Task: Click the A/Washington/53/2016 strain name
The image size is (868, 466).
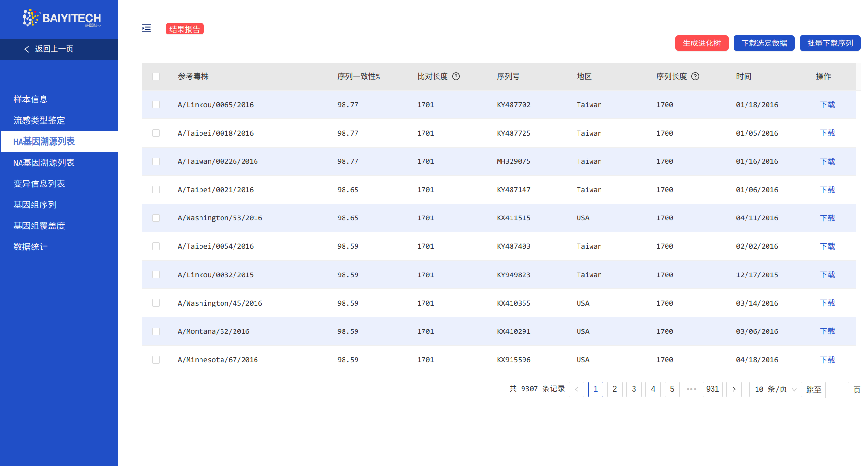Action: (x=220, y=218)
